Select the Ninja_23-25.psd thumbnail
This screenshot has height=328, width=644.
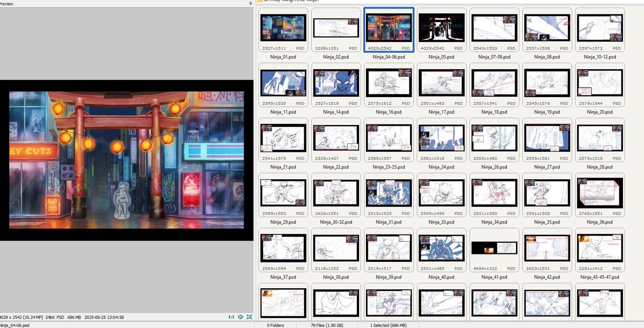[389, 140]
